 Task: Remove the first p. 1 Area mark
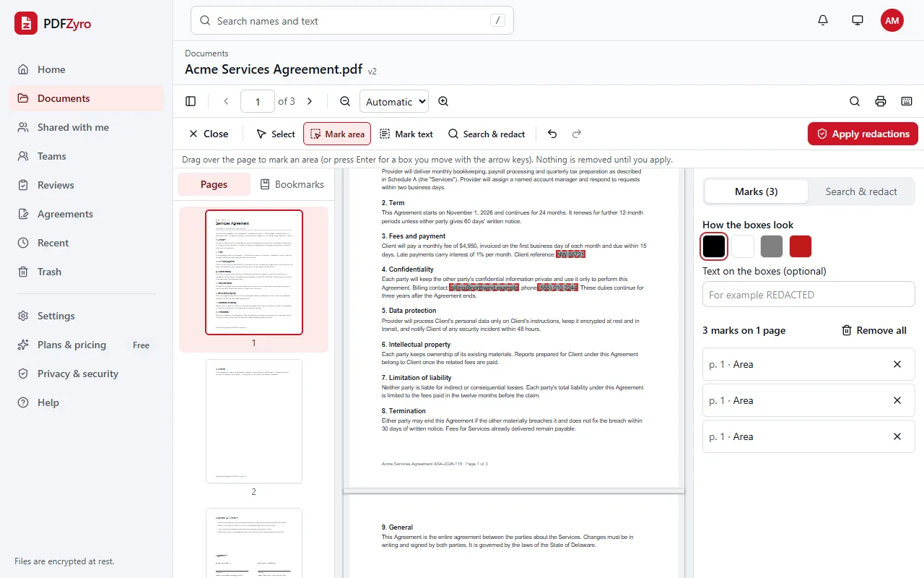click(x=897, y=364)
